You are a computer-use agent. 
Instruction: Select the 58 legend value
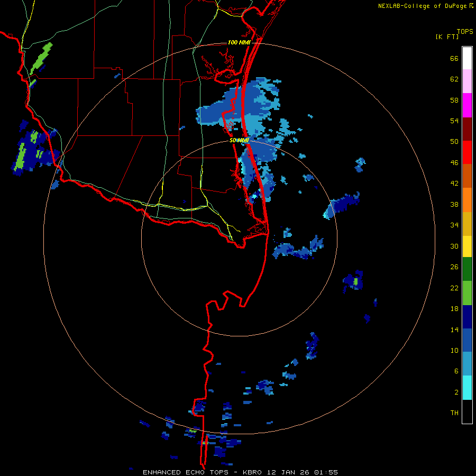click(x=454, y=100)
